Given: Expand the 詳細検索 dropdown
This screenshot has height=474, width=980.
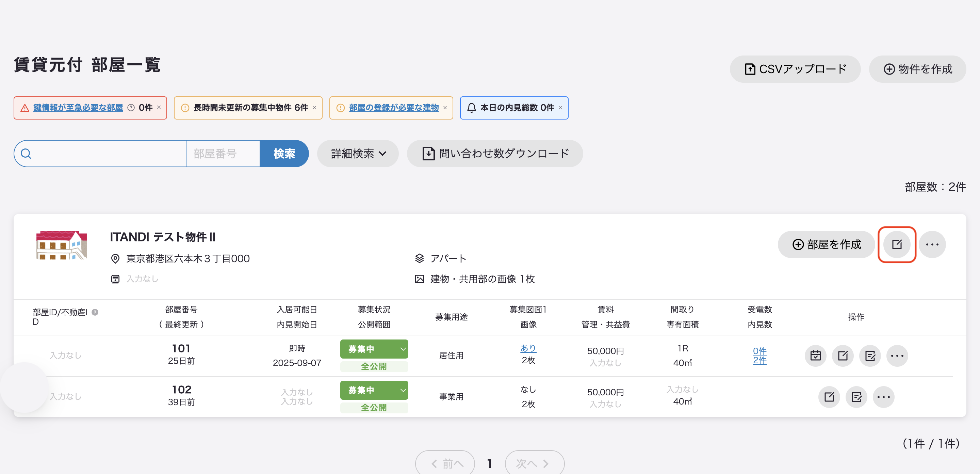Looking at the screenshot, I should pos(358,154).
